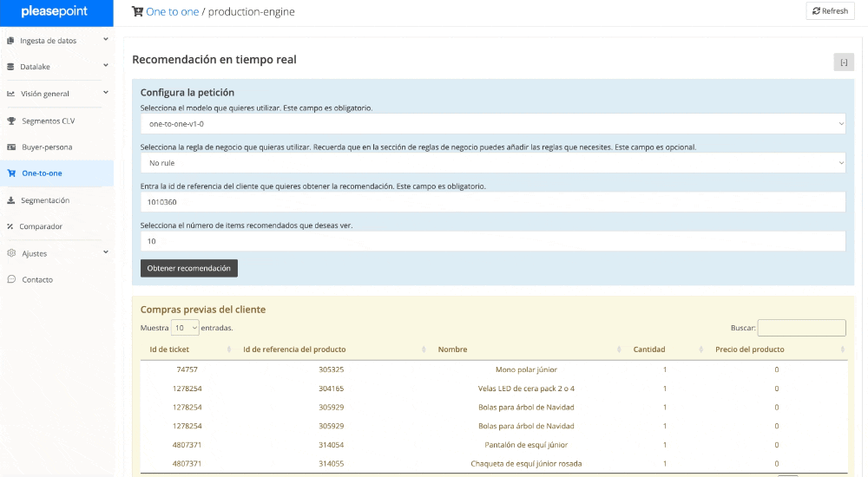Click the Nombre column header
Viewport: 868px width, 477px height.
click(452, 350)
